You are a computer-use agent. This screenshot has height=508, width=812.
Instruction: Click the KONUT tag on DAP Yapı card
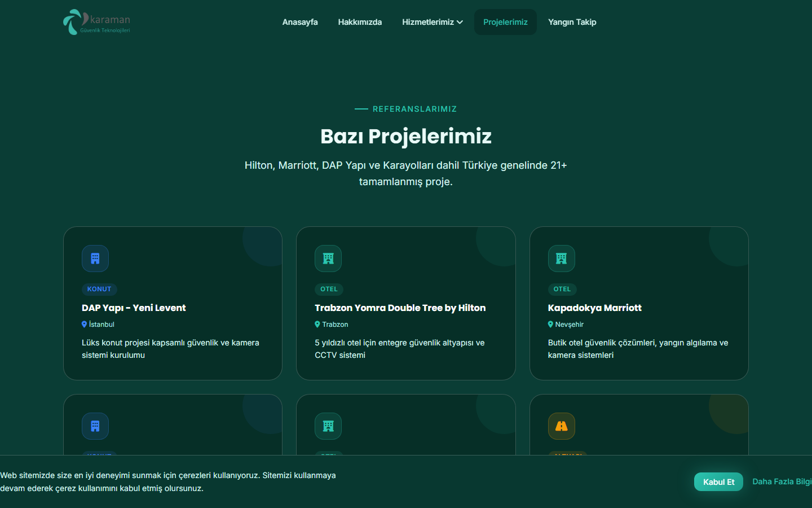coord(99,289)
